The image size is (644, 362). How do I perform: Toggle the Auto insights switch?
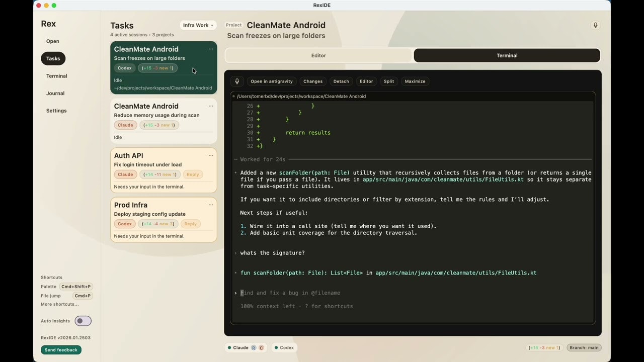(83, 321)
